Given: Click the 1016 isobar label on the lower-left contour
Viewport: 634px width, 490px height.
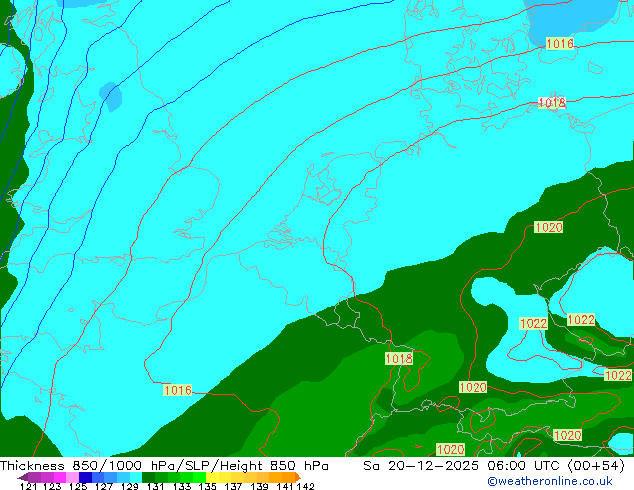Looking at the screenshot, I should click(178, 390).
